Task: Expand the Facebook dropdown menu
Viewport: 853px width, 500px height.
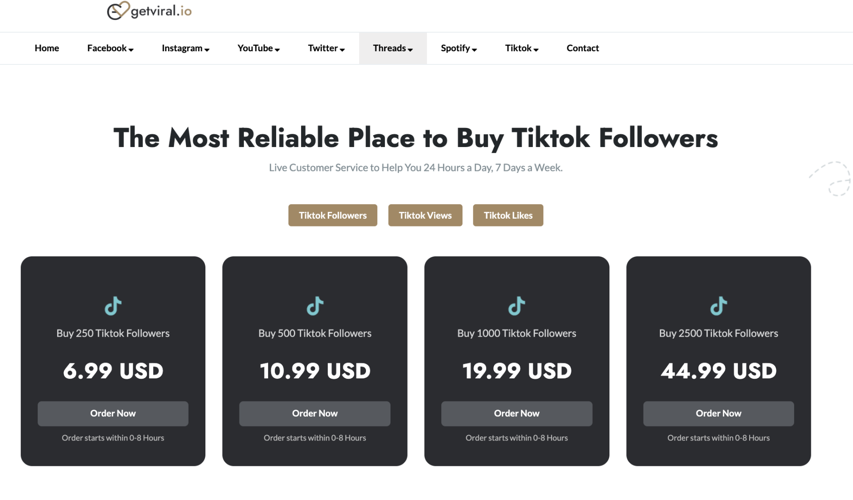Action: point(110,48)
